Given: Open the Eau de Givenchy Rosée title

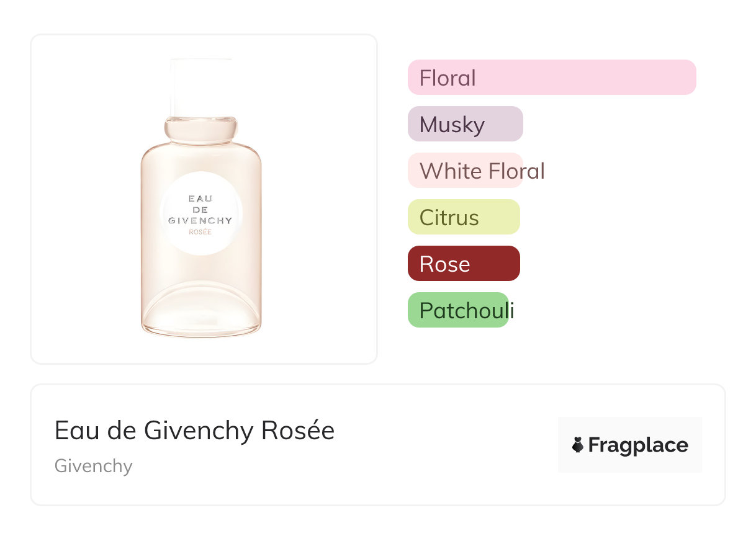Looking at the screenshot, I should (194, 431).
